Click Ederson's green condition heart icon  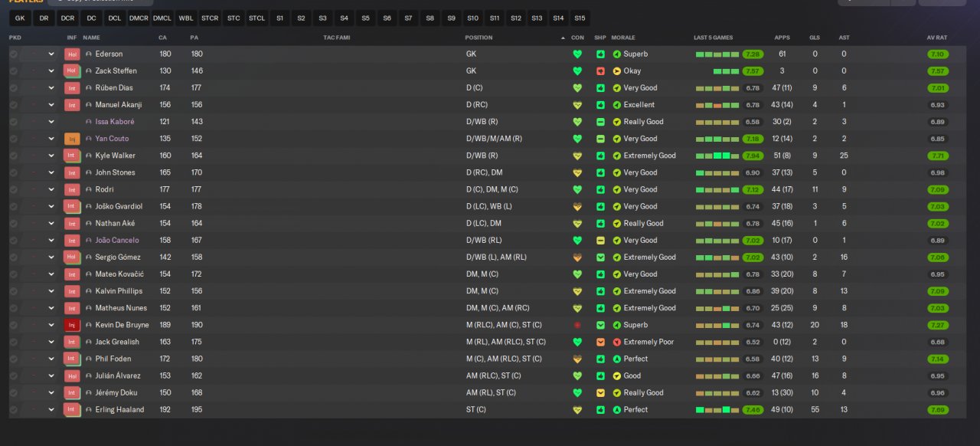577,54
